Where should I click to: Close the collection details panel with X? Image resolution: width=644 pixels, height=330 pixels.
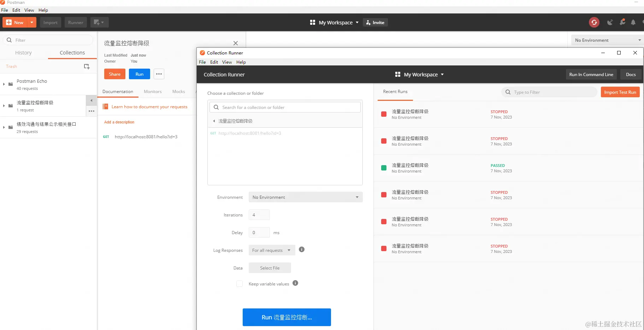coord(236,43)
